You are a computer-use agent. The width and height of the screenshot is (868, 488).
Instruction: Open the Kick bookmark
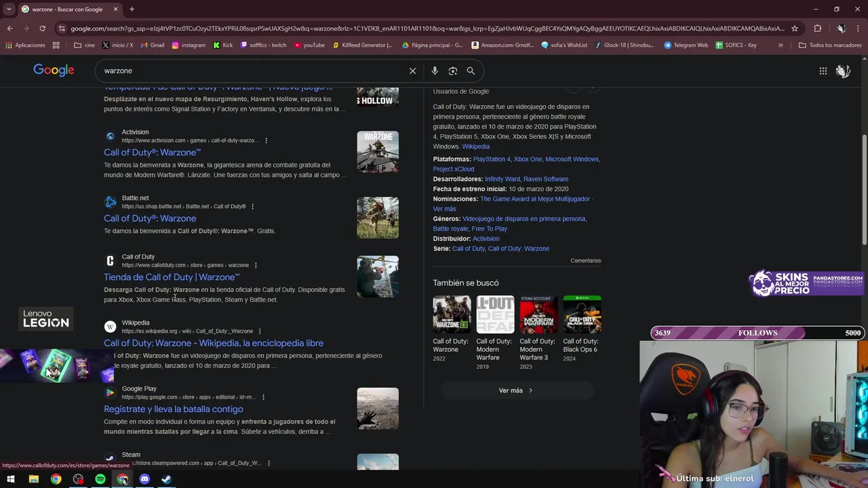click(x=222, y=45)
